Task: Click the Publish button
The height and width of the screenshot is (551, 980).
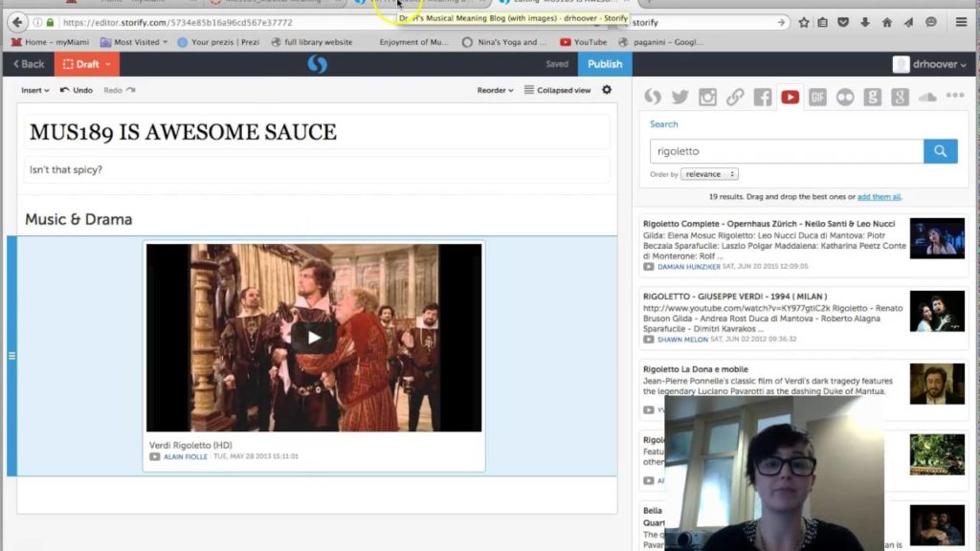Action: tap(605, 64)
